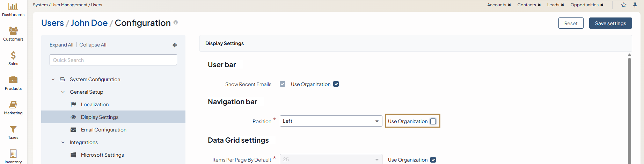Screen dimensions: 644x164
Task: Check Use Organization for Navigation bar Position
Action: [433, 121]
